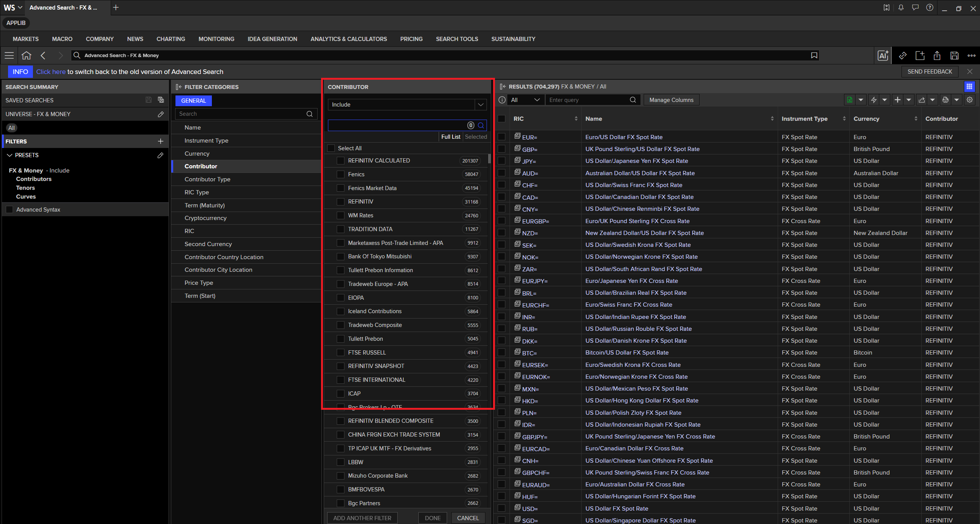Viewport: 980px width, 524px height.
Task: Switch to the Selected list tab
Action: (476, 137)
